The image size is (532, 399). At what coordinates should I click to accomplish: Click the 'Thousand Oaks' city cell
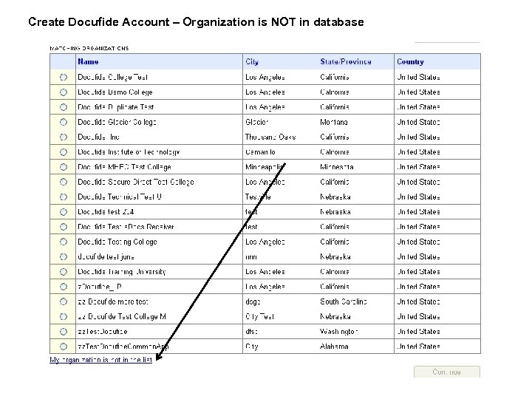coord(270,137)
